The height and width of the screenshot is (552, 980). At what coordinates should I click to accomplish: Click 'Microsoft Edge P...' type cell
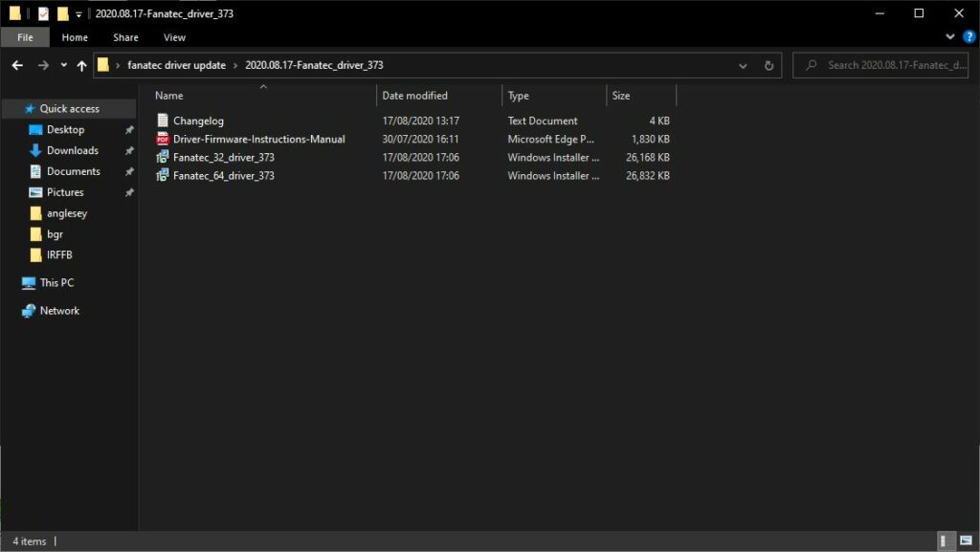(x=550, y=139)
